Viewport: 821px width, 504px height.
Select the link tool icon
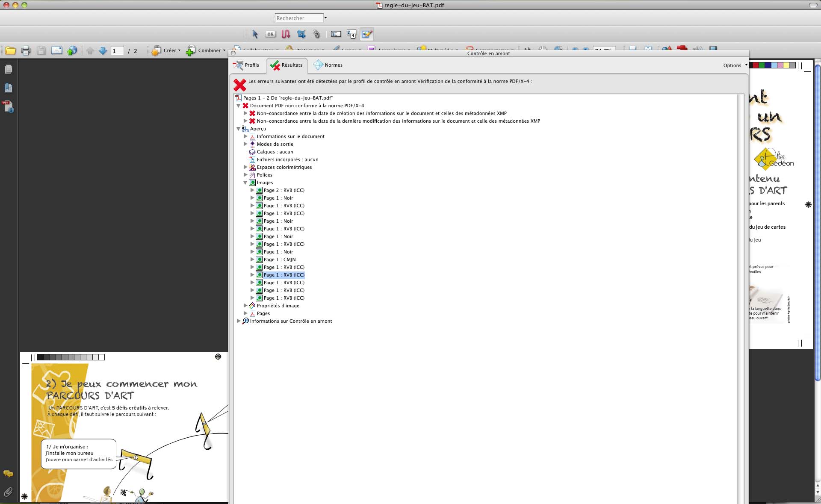[x=316, y=34]
